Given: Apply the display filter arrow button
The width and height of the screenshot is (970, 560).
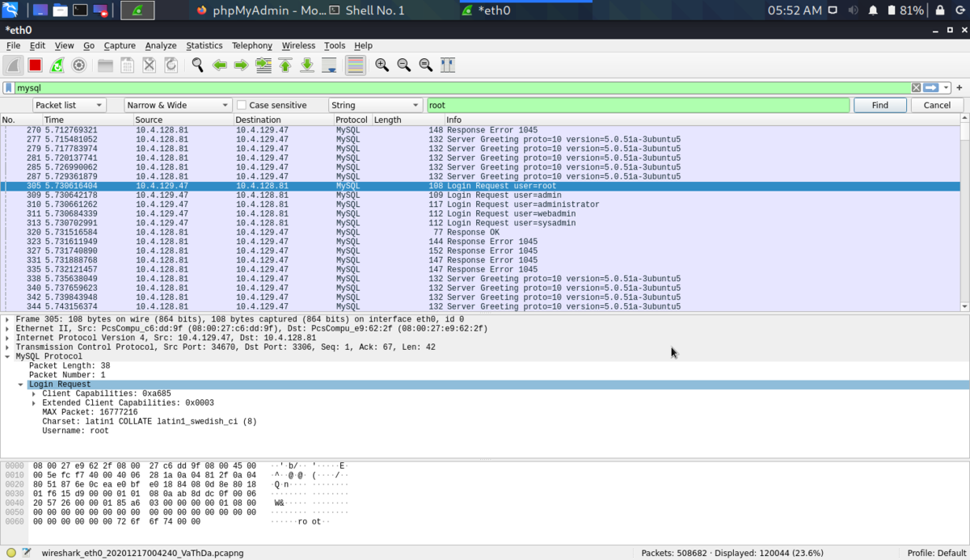Looking at the screenshot, I should pos(931,88).
